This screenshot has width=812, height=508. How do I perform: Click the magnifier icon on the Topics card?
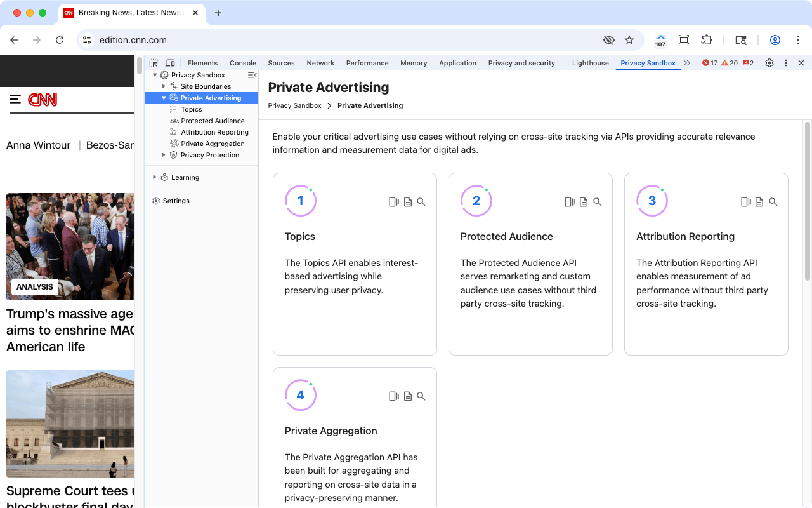coord(421,201)
